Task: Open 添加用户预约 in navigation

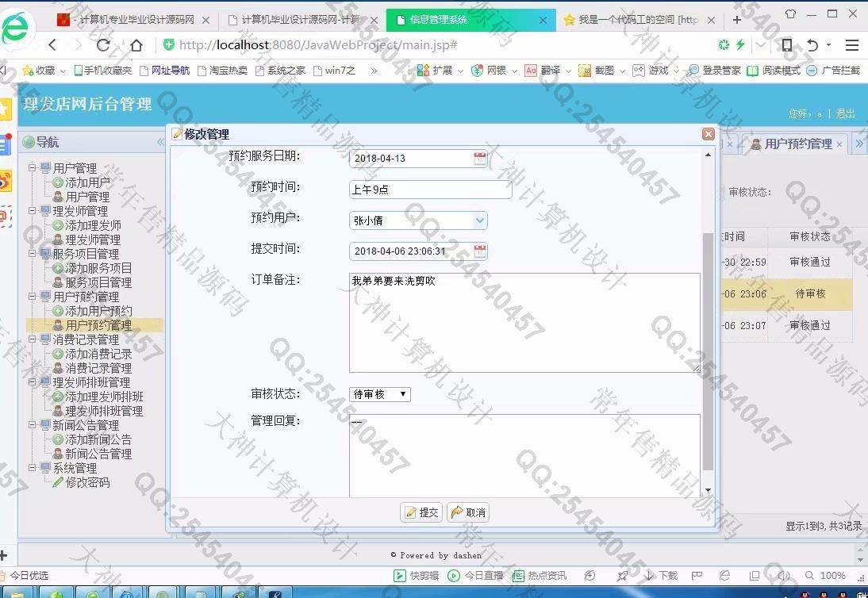Action: click(92, 311)
